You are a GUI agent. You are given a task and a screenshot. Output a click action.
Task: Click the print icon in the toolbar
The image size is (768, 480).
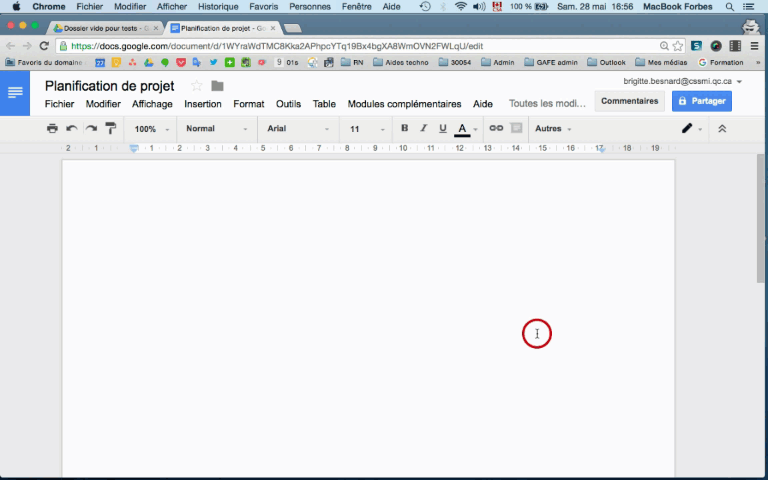[x=52, y=129]
